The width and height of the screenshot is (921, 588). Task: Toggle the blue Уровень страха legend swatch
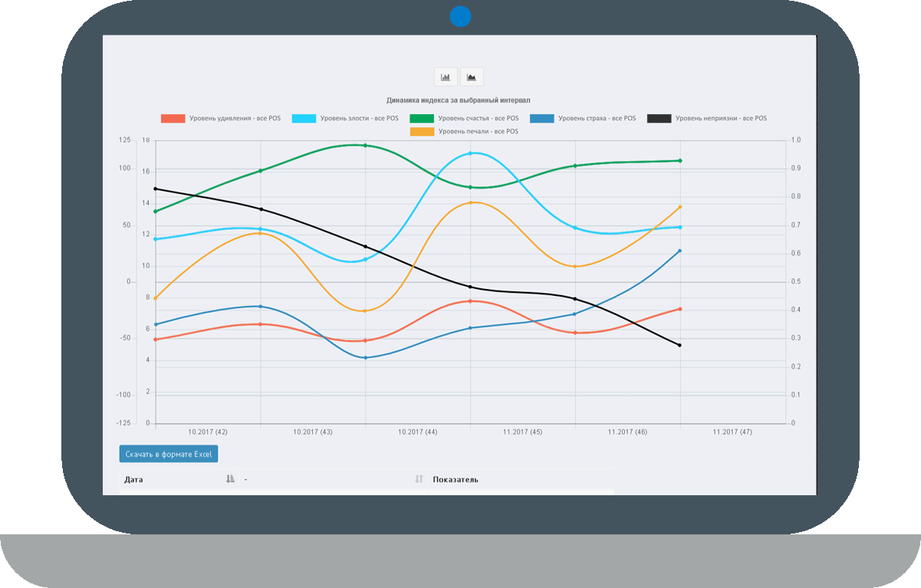pos(541,118)
